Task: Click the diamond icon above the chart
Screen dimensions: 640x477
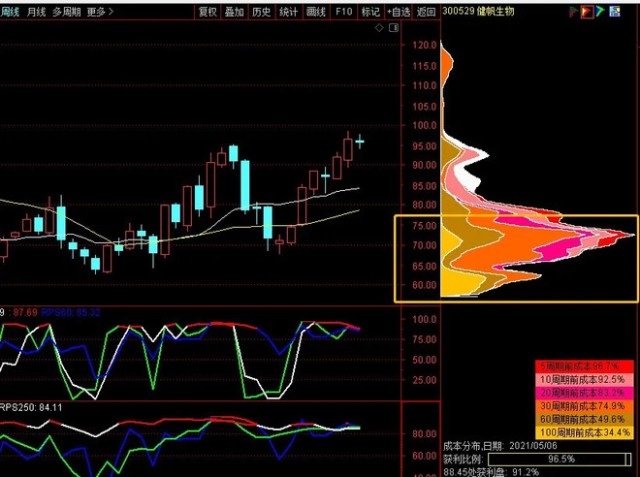Action: click(379, 28)
